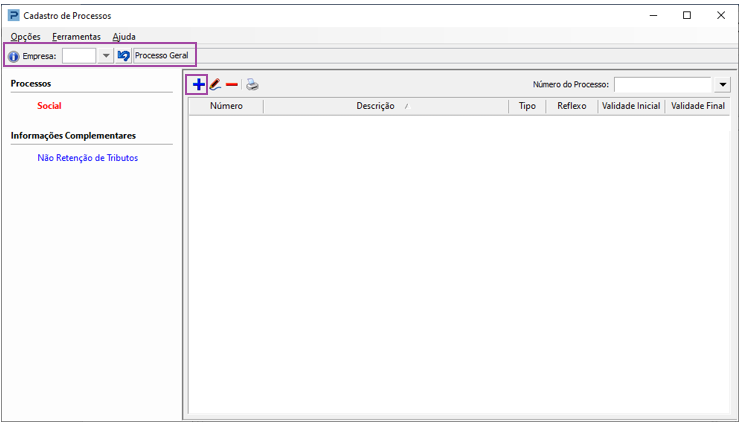Sort by Validade Final column header
Viewport: 743px width, 425px height.
tap(698, 106)
